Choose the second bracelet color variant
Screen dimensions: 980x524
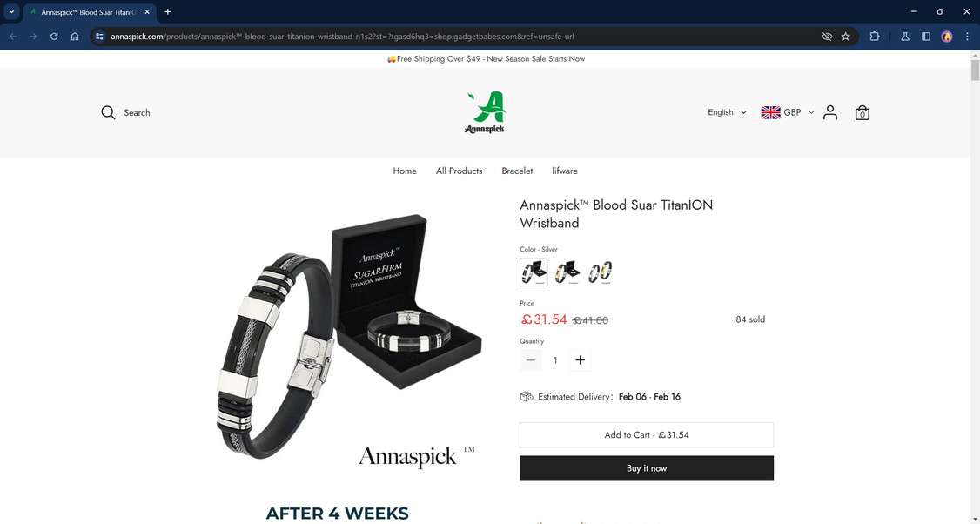pyautogui.click(x=567, y=272)
